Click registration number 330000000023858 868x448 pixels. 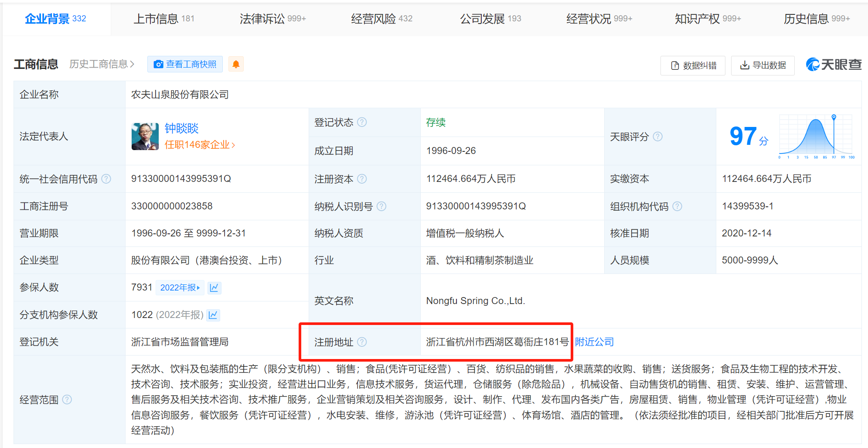click(172, 206)
